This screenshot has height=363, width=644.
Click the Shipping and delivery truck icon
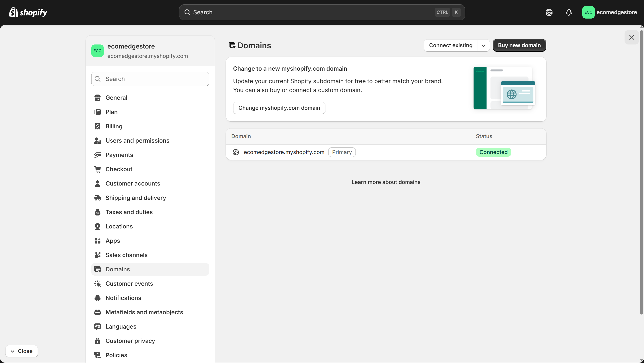tap(97, 198)
